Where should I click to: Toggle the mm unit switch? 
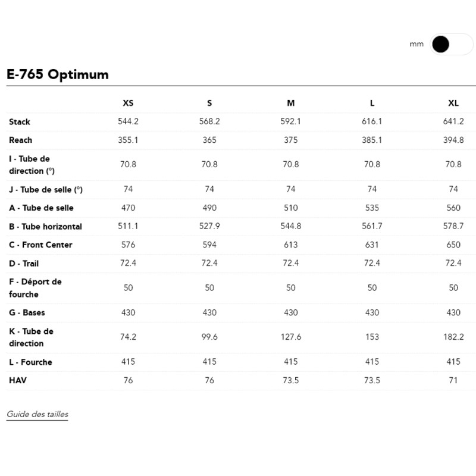click(451, 45)
